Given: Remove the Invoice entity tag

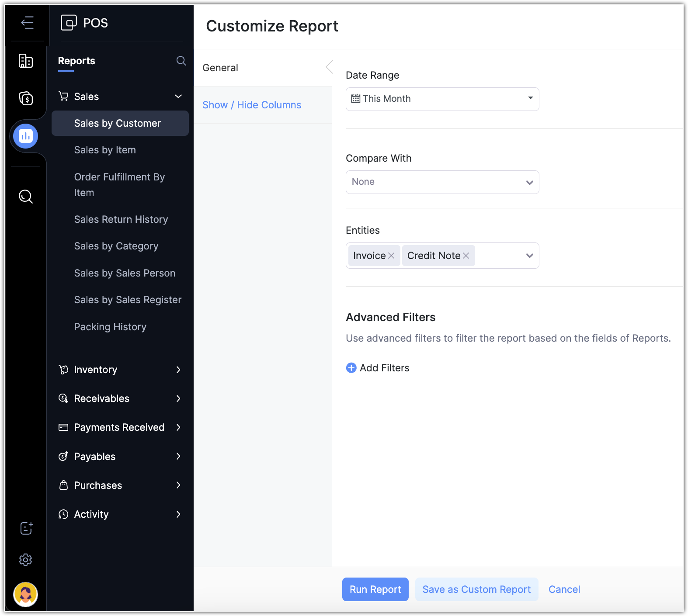Looking at the screenshot, I should point(391,256).
